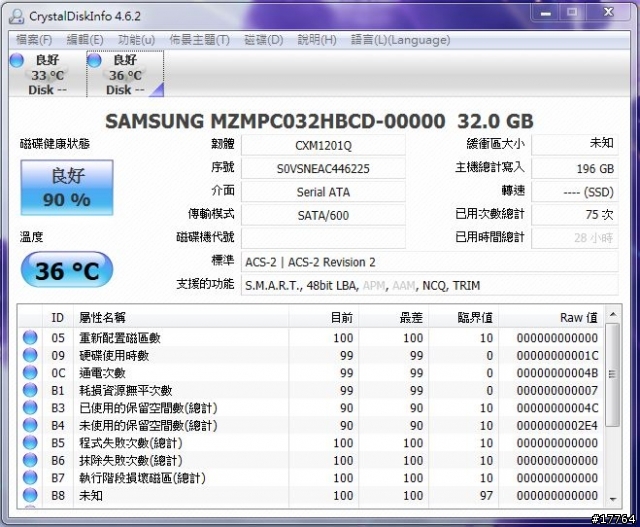
Task: Select the row 硬碟使用時數
Action: (x=311, y=355)
